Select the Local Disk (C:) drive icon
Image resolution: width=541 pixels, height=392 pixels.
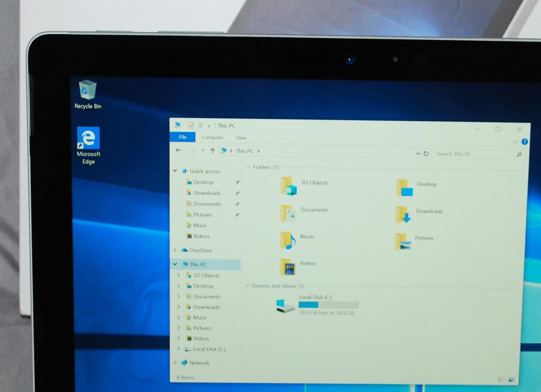[286, 306]
